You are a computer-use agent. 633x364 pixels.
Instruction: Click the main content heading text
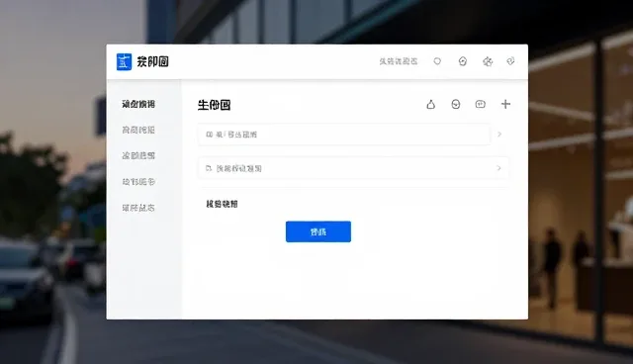click(x=214, y=105)
